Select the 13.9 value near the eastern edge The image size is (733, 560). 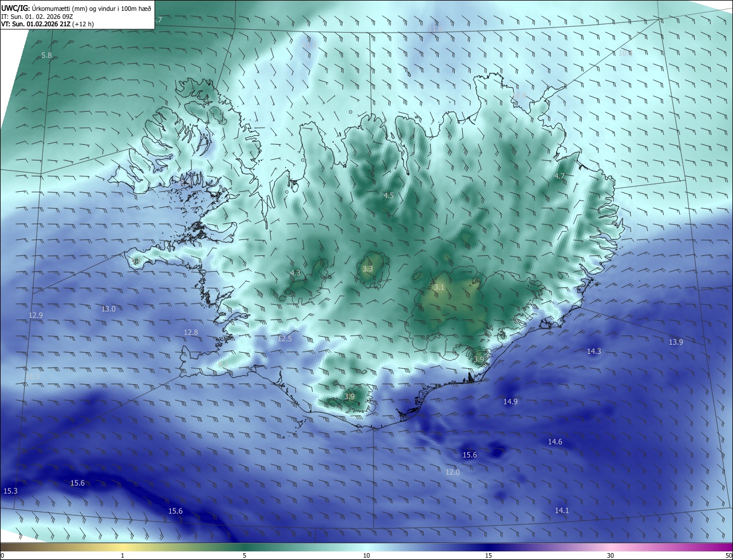point(676,342)
